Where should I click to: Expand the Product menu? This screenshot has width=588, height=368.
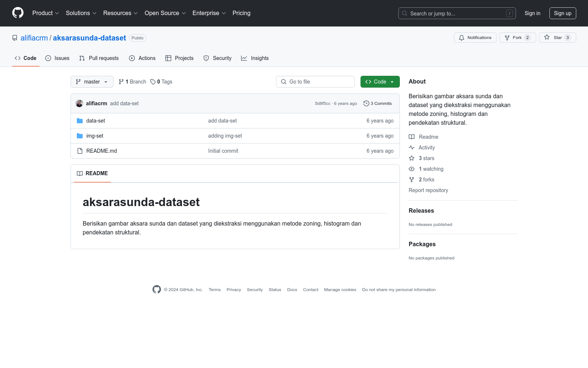(46, 13)
